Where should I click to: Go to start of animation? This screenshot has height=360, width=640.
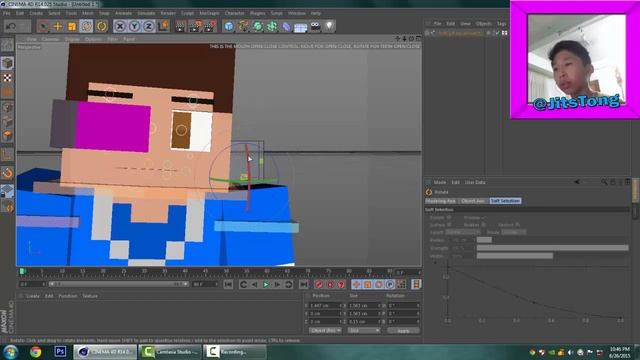[x=228, y=284]
